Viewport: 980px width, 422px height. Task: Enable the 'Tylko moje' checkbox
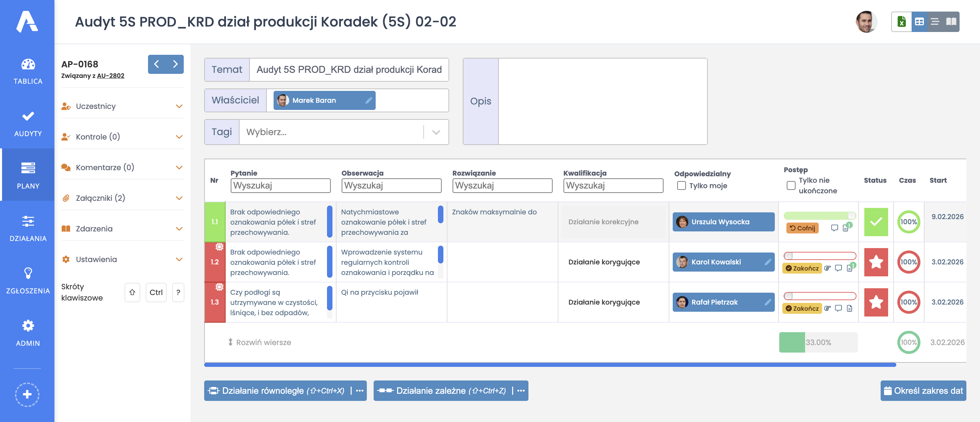[681, 186]
